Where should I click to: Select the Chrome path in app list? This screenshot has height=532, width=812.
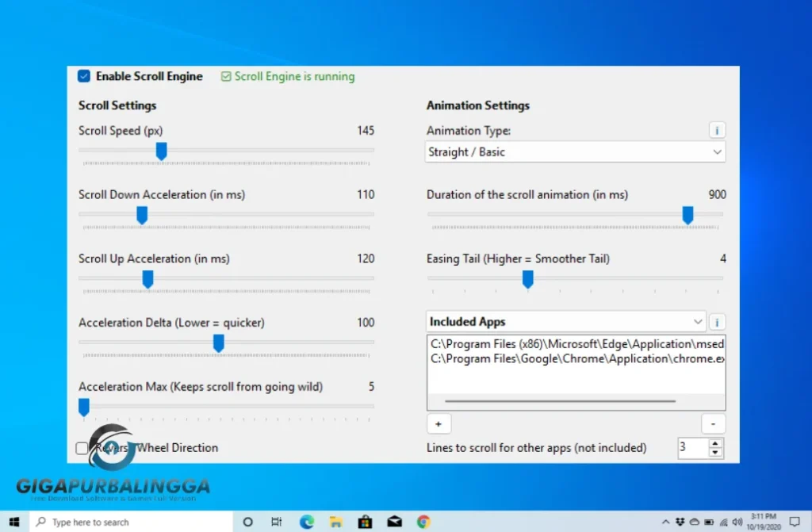[x=576, y=358]
